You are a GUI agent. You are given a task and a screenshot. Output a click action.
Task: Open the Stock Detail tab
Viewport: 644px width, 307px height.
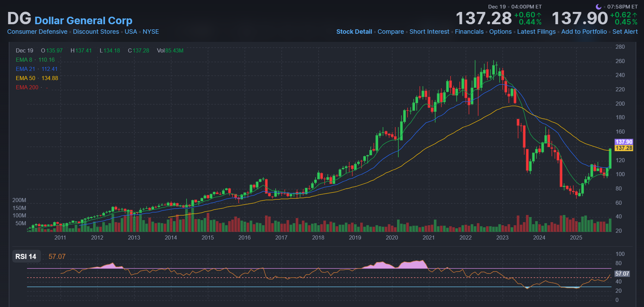tap(354, 32)
